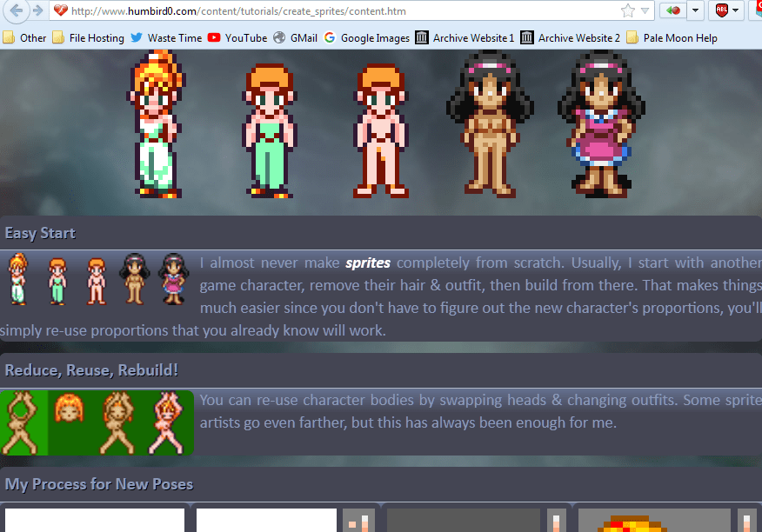Screen dimensions: 762x532
Task: Open the ABL adblock dropdown arrow
Action: [737, 10]
